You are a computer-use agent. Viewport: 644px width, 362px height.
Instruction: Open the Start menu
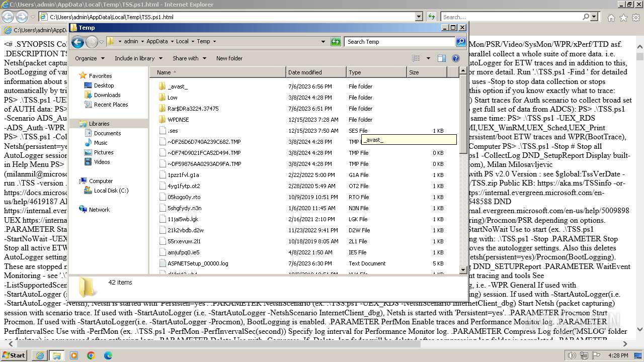(x=14, y=355)
